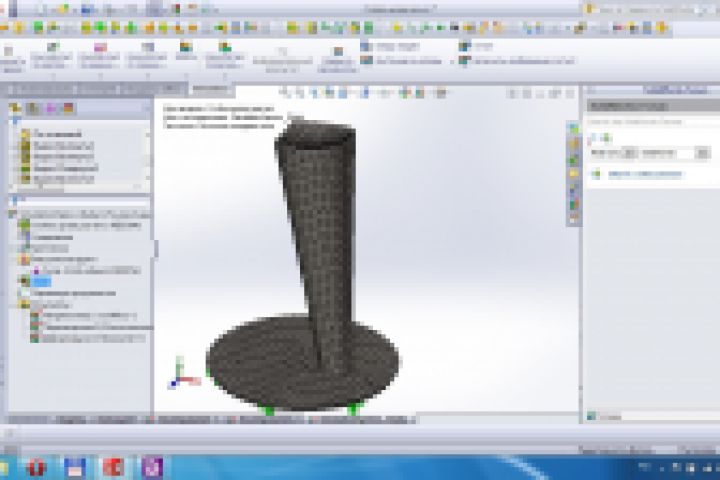Click the yellow folder icon in the right vertical task-pane strip

pos(574,174)
